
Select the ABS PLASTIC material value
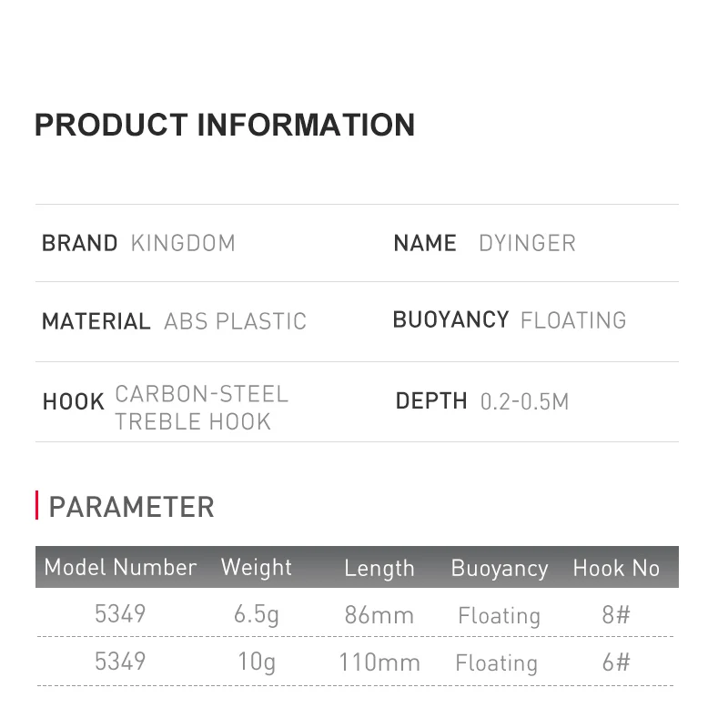coord(235,321)
